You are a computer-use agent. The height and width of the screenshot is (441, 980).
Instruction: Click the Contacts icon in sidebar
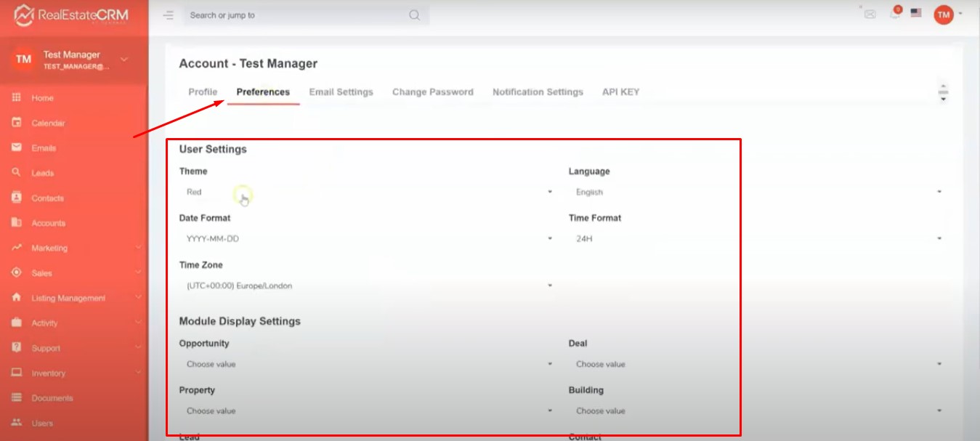point(17,198)
